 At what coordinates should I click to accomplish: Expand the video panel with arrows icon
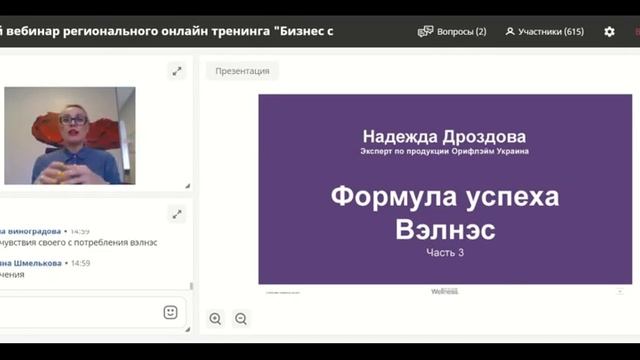click(177, 71)
